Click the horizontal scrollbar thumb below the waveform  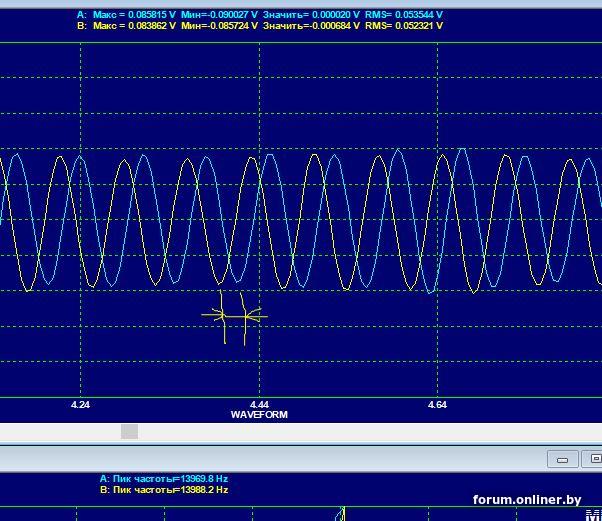tap(130, 431)
